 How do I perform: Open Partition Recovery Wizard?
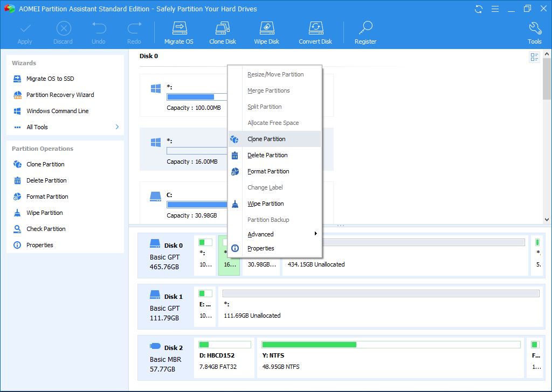(x=60, y=95)
